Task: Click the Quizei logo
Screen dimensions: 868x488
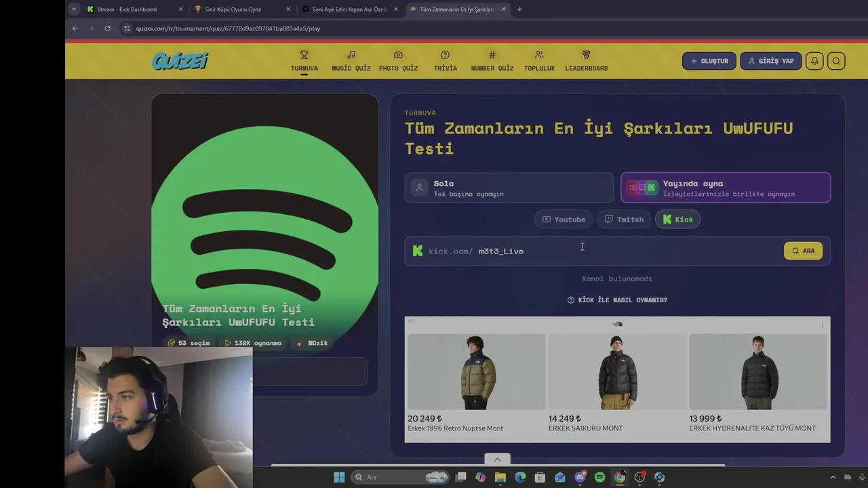Action: point(180,61)
